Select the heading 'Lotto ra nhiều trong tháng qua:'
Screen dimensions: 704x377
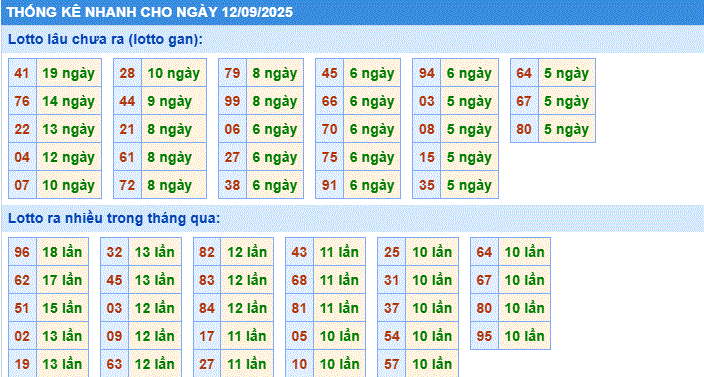[x=114, y=219]
